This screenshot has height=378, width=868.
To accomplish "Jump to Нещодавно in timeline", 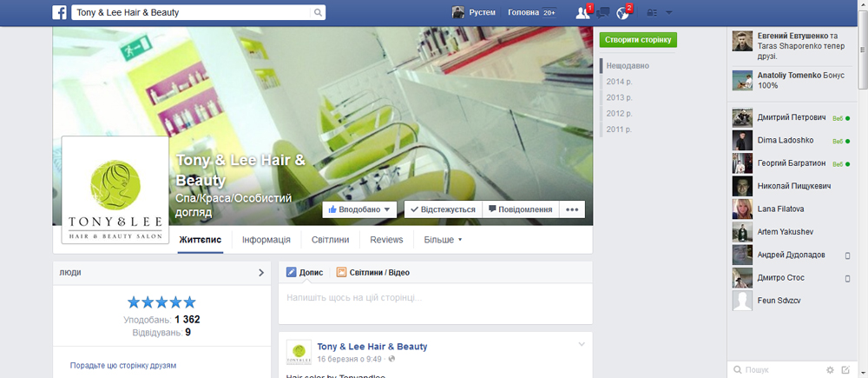I will 628,66.
